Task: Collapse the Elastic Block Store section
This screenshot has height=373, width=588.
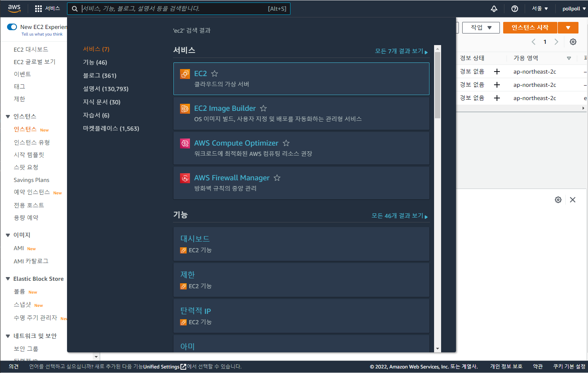Action: click(x=8, y=279)
